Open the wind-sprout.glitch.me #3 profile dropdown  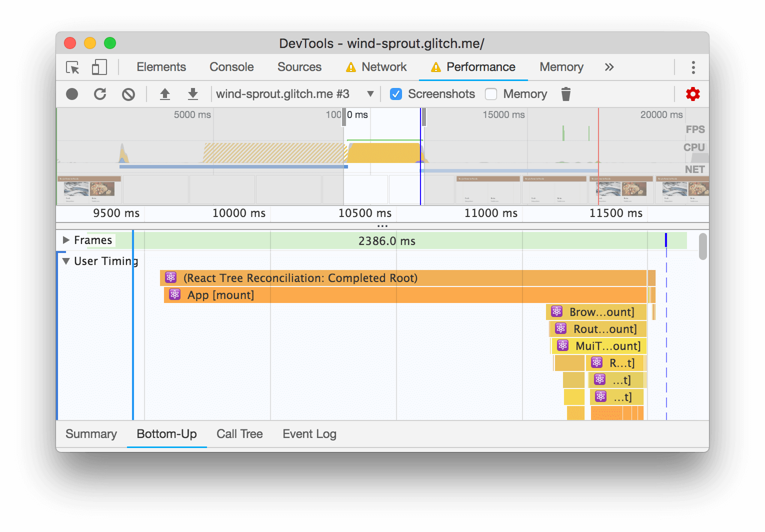point(370,93)
